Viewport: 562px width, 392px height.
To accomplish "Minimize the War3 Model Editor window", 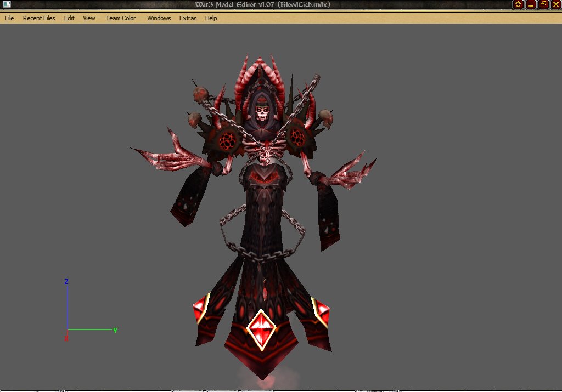I will pos(531,4).
